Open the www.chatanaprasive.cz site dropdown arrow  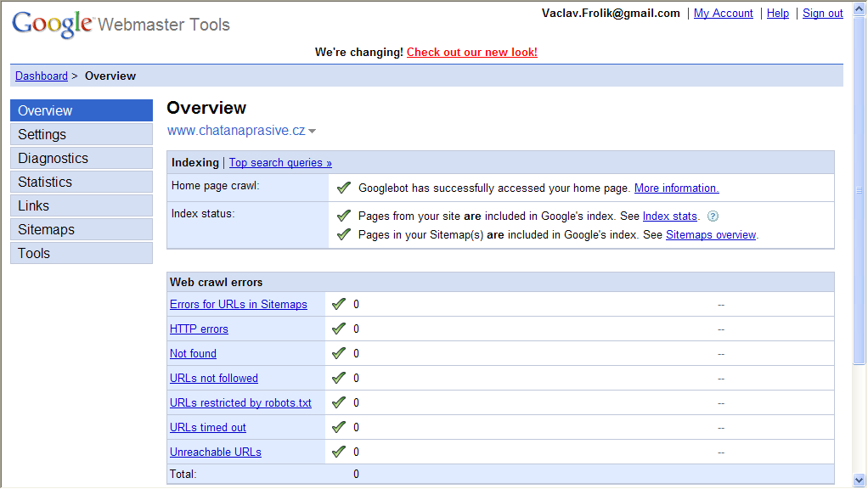click(313, 131)
